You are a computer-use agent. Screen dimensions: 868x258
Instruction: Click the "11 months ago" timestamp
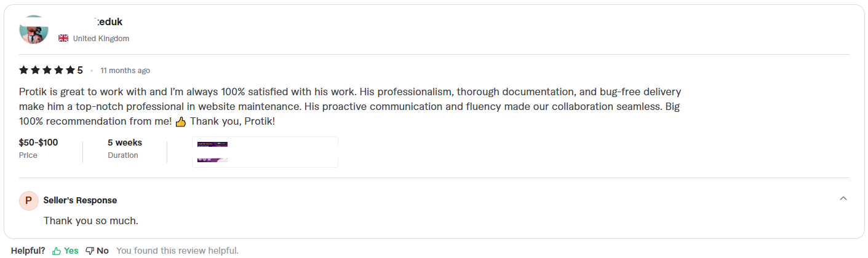pos(125,71)
